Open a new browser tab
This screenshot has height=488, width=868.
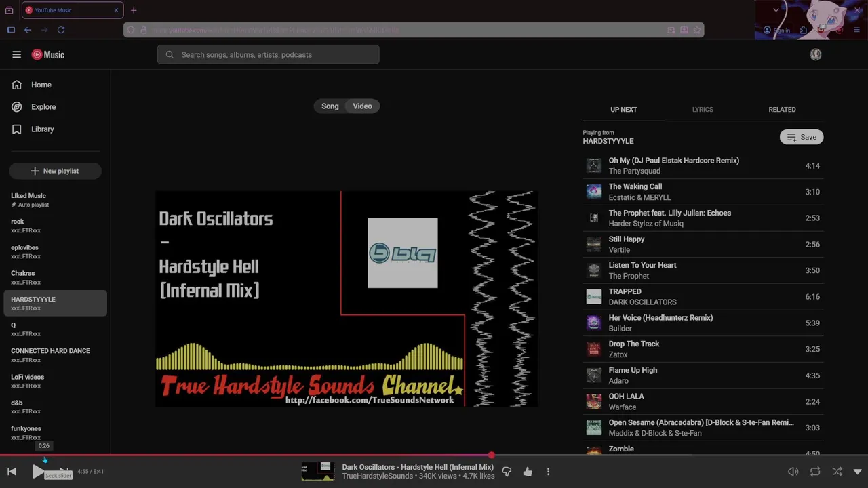[134, 10]
